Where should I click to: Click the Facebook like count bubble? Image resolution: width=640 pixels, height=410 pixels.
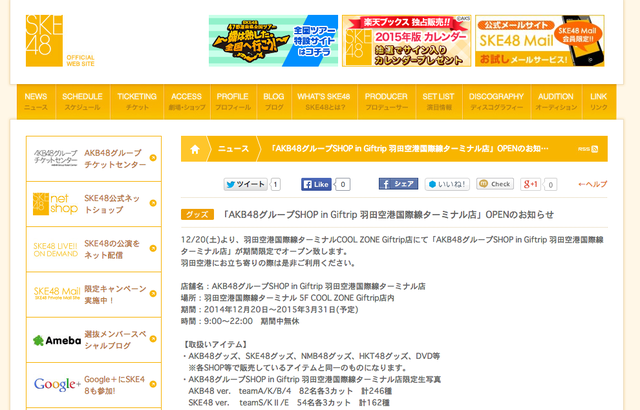pyautogui.click(x=342, y=184)
